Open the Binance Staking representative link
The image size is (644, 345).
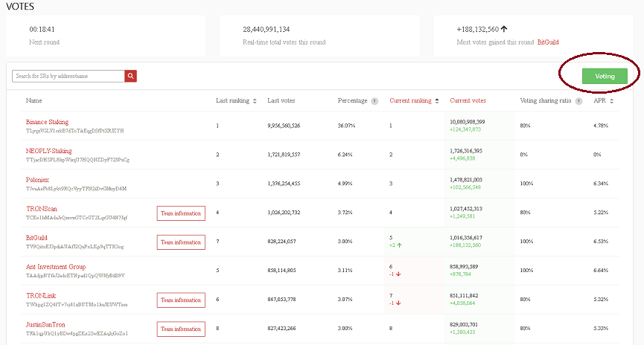point(47,122)
